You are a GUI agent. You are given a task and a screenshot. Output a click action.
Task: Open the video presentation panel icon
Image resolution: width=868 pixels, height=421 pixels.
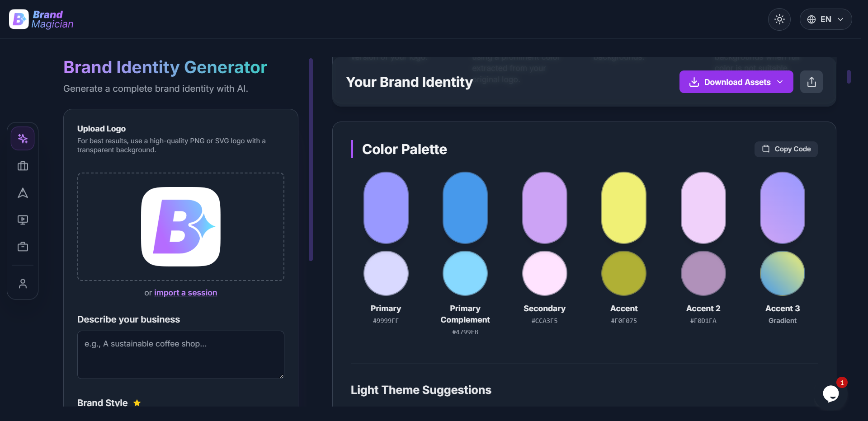pos(23,220)
